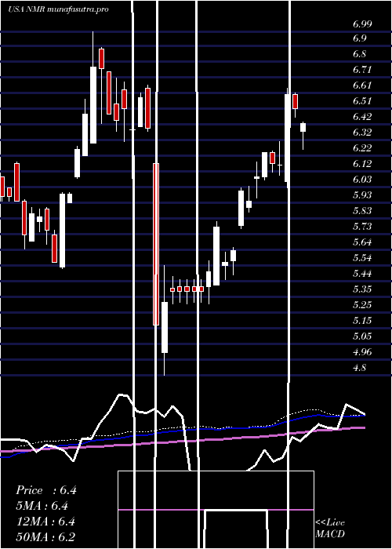Viewport: 392px width, 549px height.
Task: Click the '50MA : 6.2' readout
Action: pos(46,537)
